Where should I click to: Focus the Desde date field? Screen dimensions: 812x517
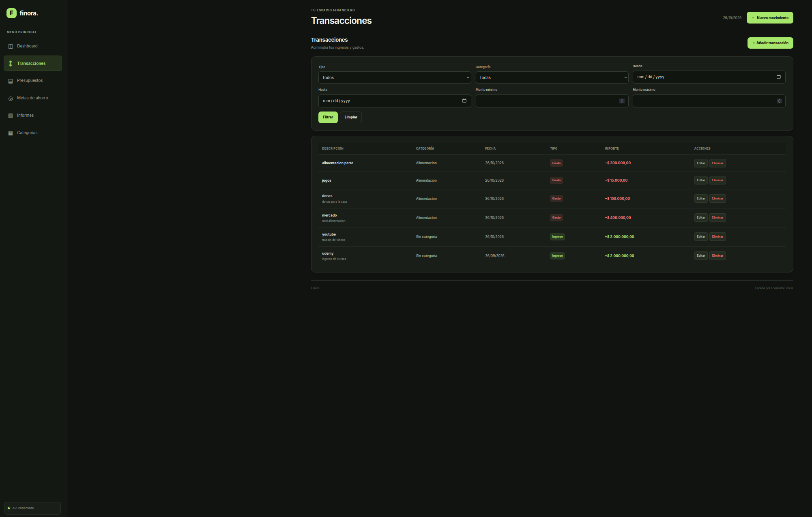pos(709,77)
